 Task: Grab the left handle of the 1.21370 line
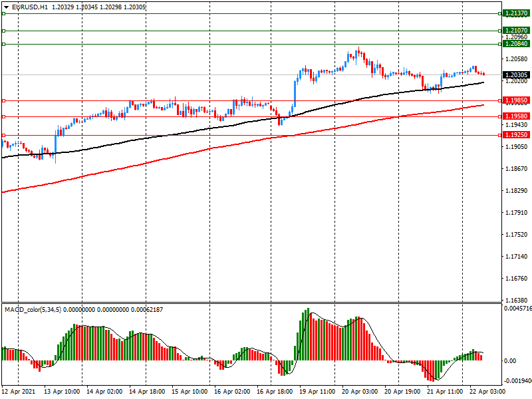tap(4, 13)
